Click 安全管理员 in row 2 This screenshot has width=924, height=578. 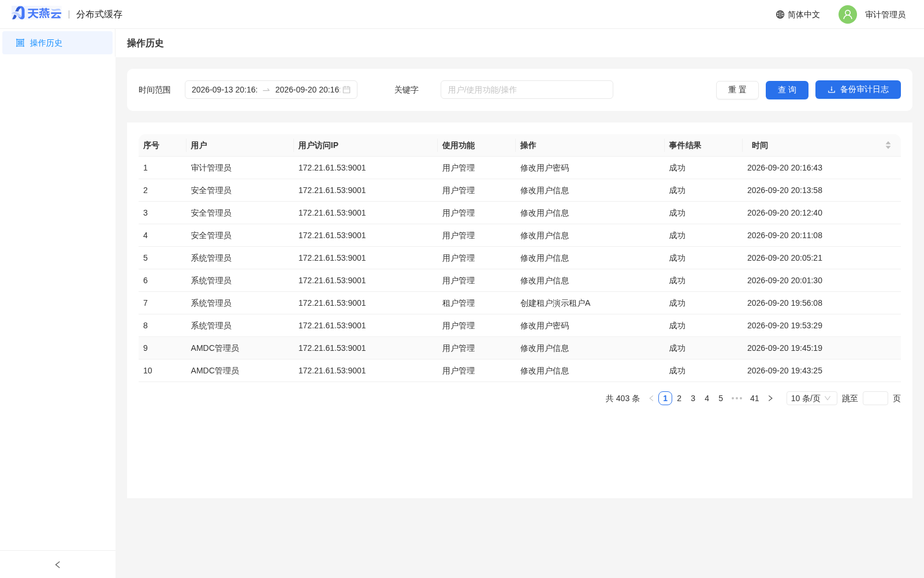pyautogui.click(x=211, y=190)
